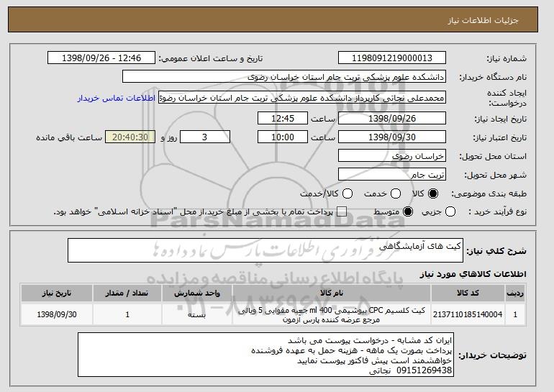
Task: Click the validity date field 1398/09/30
Action: (x=392, y=137)
